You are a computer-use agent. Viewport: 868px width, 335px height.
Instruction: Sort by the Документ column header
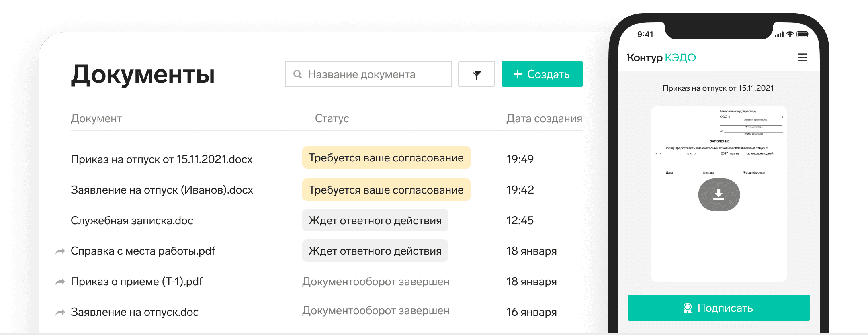pyautogui.click(x=96, y=118)
